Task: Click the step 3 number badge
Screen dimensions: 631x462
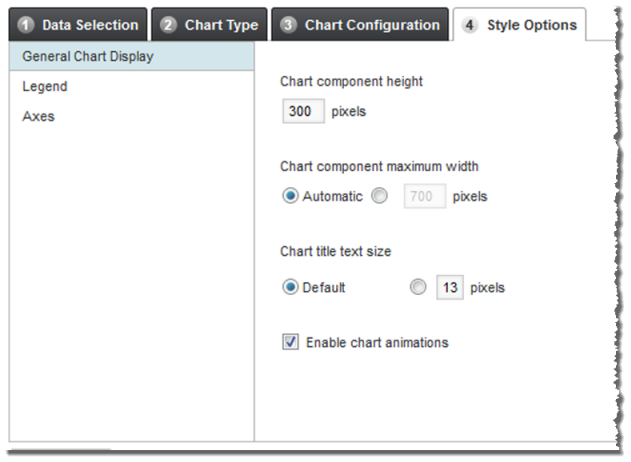Action: 289,25
